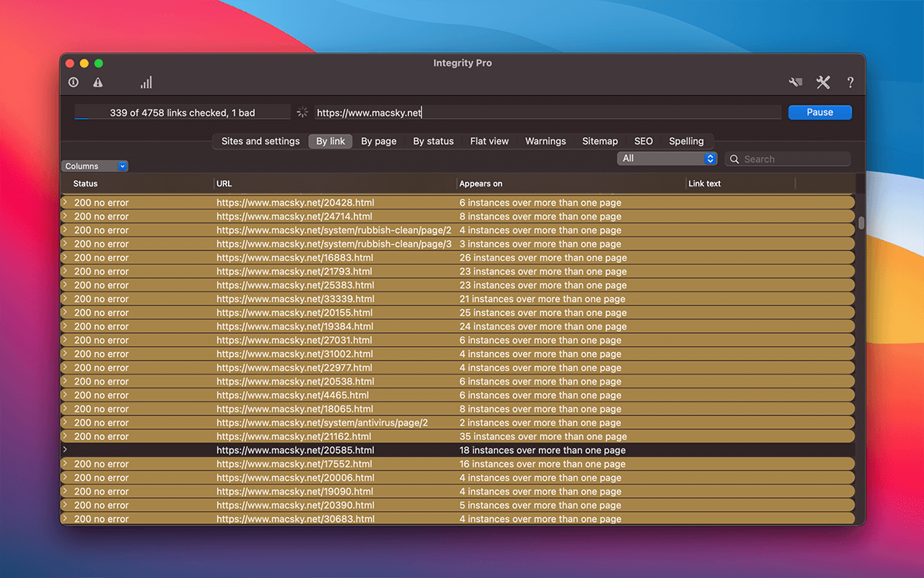Click '18 instances over more than one page'
Image resolution: width=924 pixels, height=578 pixels.
542,450
